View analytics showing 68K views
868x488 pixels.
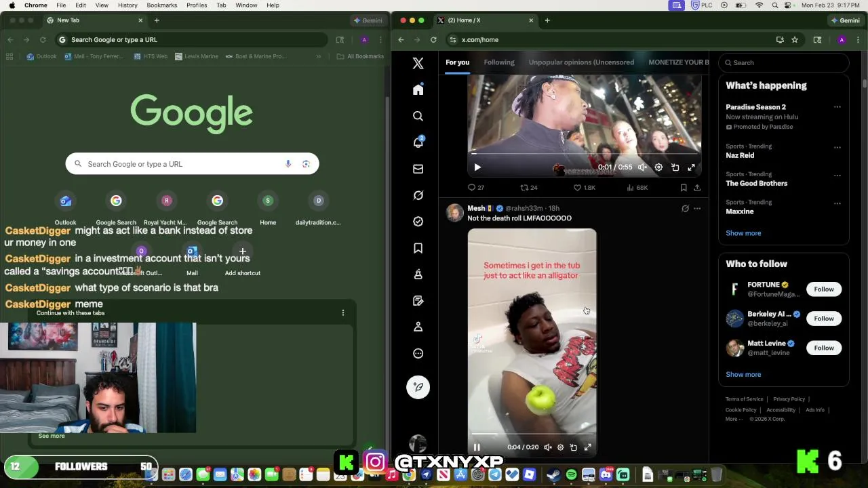(x=637, y=188)
